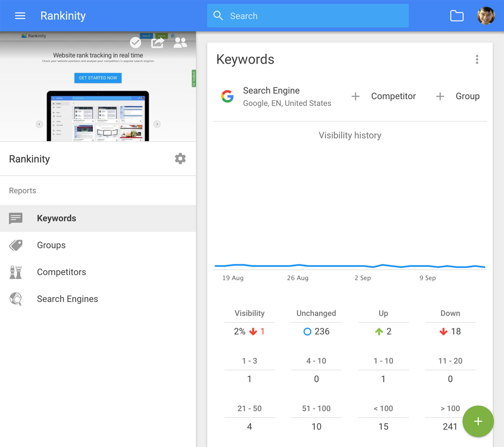504x447 pixels.
Task: Click the Search Engines globe icon
Action: pyautogui.click(x=16, y=299)
